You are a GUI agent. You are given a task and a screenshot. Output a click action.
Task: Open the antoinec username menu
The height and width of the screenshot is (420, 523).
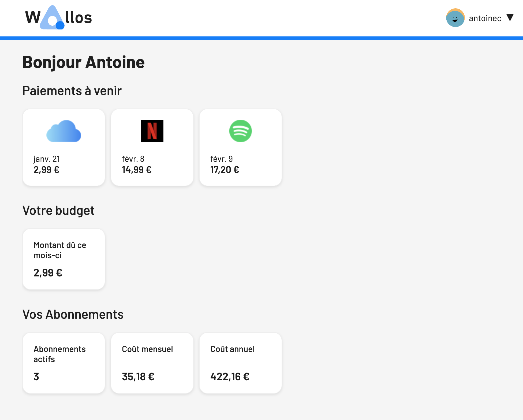(485, 18)
